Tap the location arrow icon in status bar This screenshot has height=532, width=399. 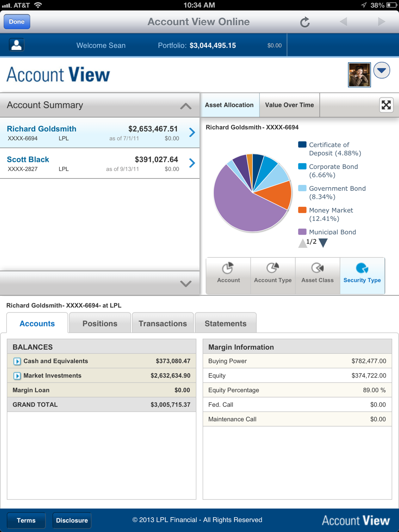[x=363, y=5]
